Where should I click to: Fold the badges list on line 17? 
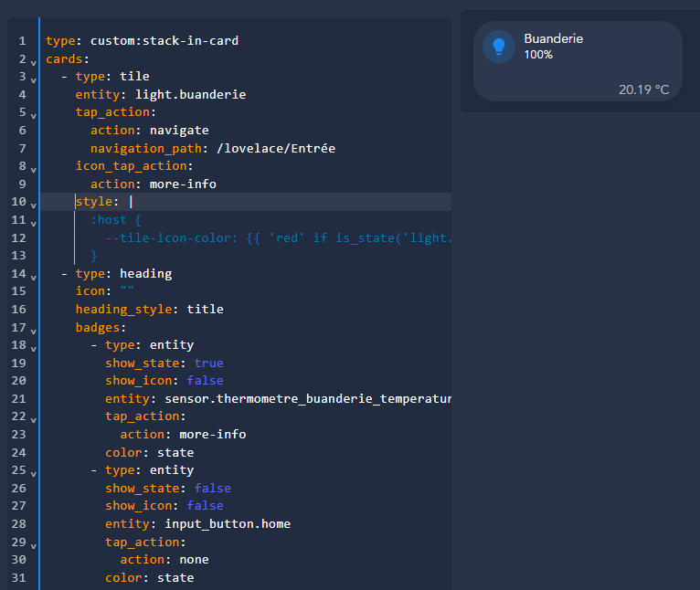pyautogui.click(x=33, y=331)
